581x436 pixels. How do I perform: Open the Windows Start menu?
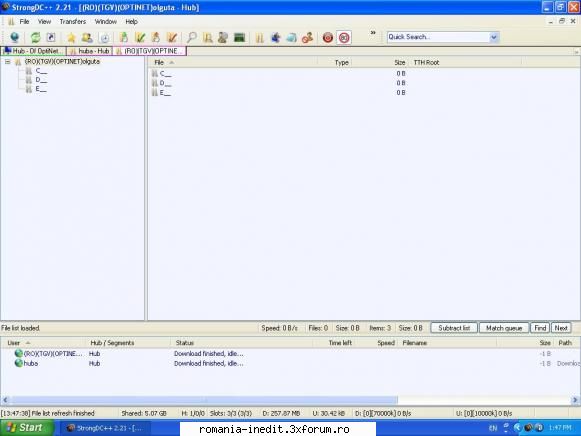coord(27,428)
